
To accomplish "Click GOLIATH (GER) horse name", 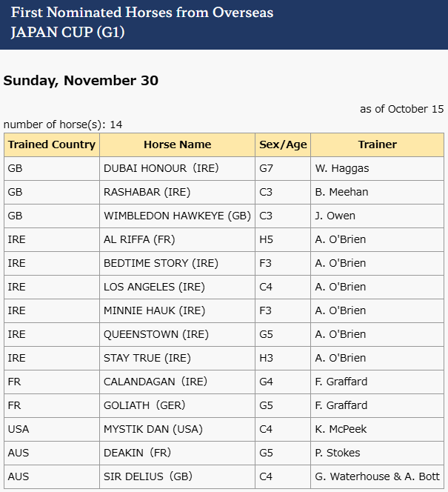I will 144,405.
